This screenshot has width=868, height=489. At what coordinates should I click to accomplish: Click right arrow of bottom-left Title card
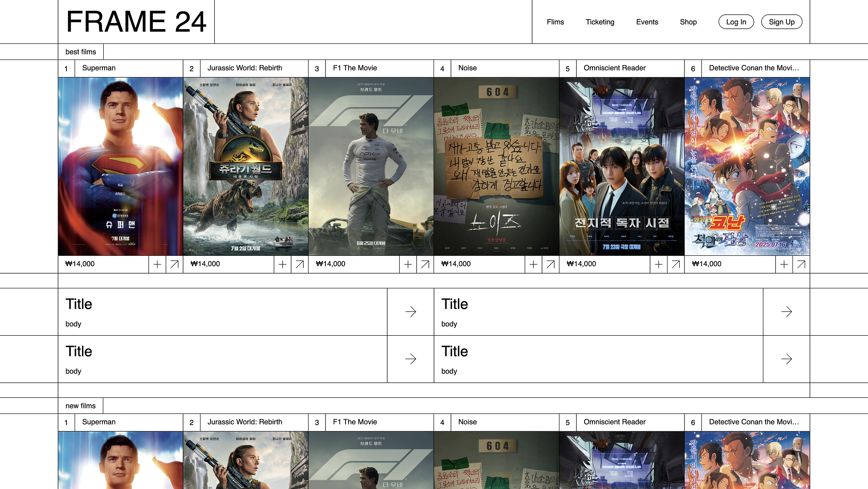pos(411,359)
